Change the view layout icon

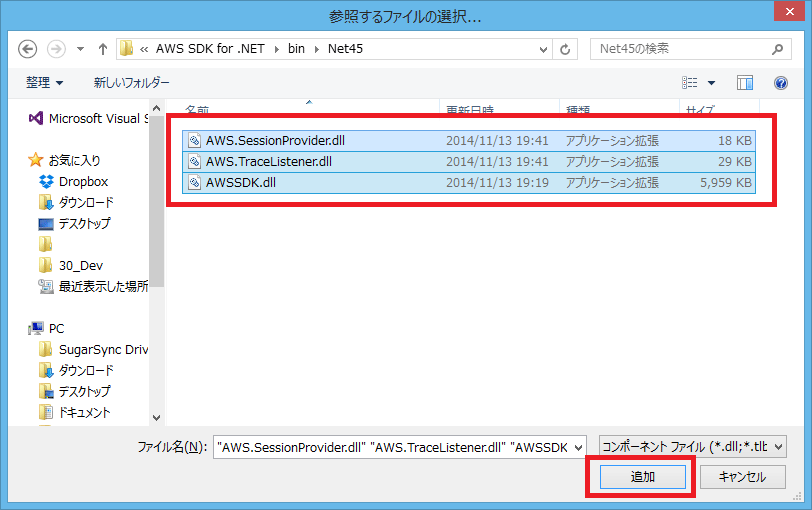click(x=689, y=83)
